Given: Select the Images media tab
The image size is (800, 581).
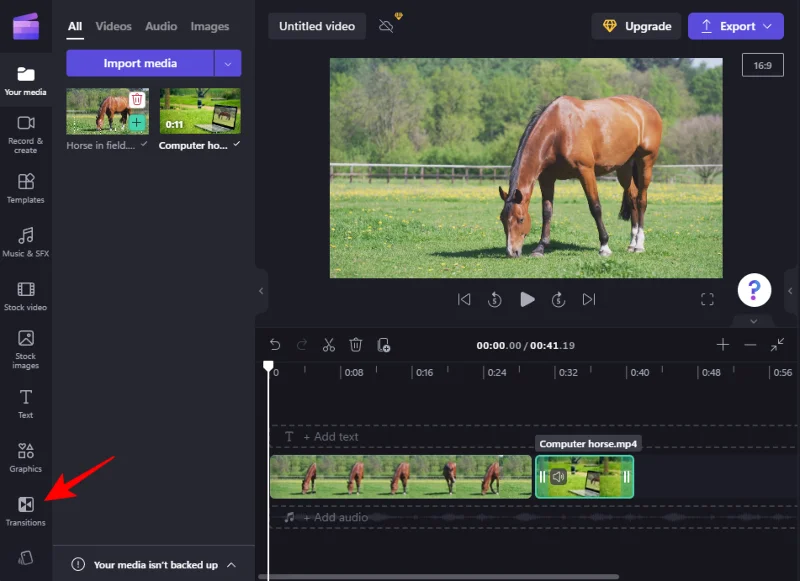Looking at the screenshot, I should (210, 26).
